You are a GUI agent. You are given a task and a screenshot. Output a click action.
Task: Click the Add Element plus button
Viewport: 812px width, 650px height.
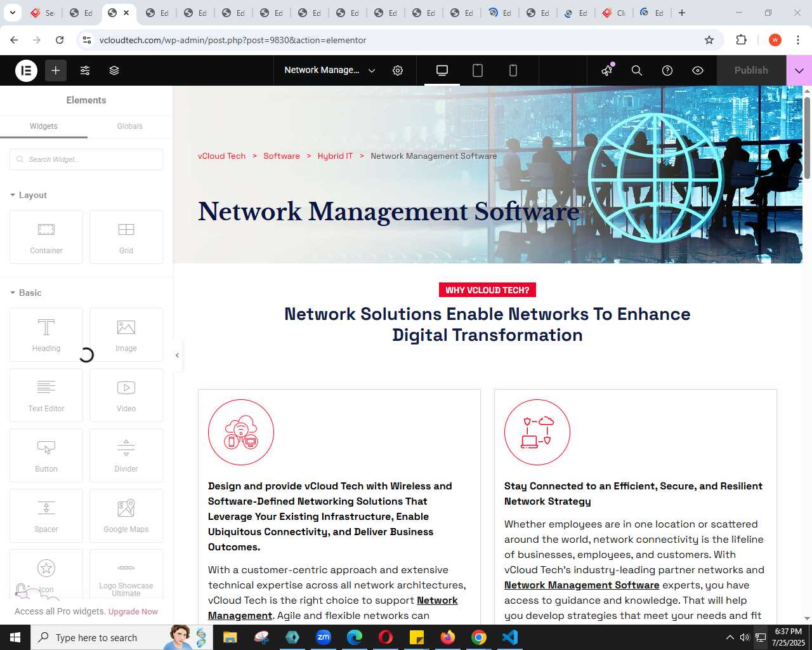click(x=56, y=70)
